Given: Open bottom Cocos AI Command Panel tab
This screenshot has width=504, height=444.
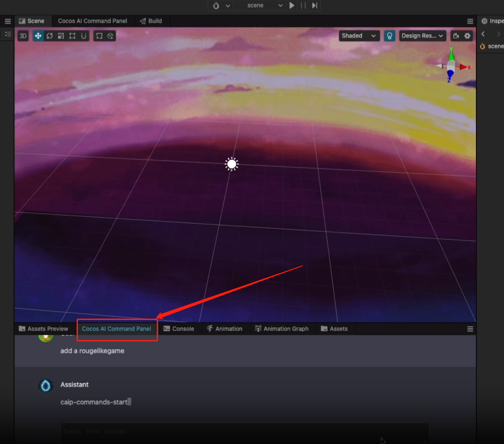Looking at the screenshot, I should (x=116, y=329).
